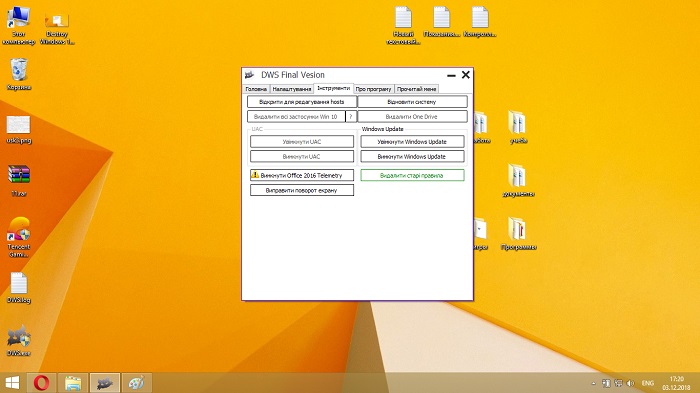Select the DWS.exe desktop icon
This screenshot has width=700, height=393.
pos(19,341)
